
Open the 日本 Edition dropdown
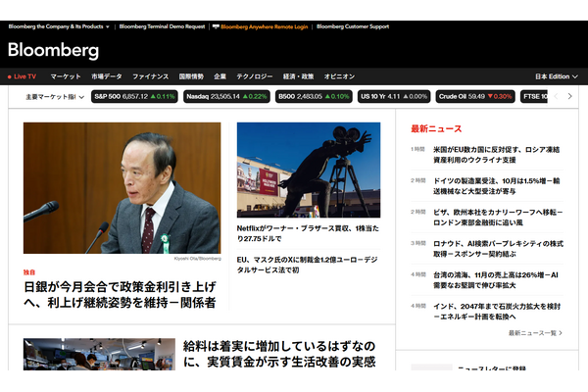(556, 76)
